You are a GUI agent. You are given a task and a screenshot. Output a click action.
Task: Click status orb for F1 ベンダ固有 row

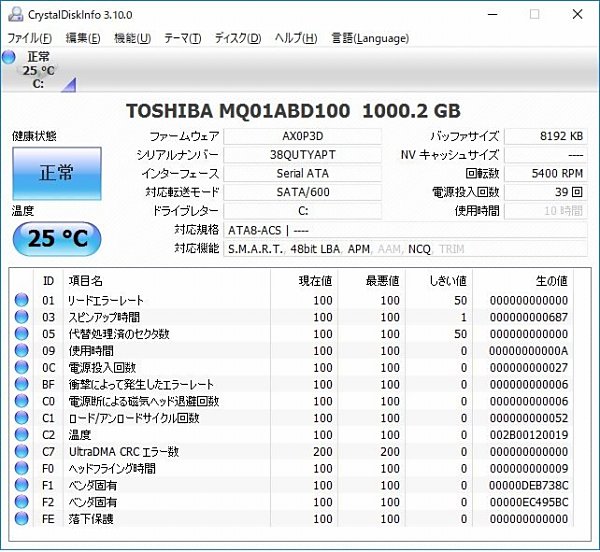[x=22, y=485]
